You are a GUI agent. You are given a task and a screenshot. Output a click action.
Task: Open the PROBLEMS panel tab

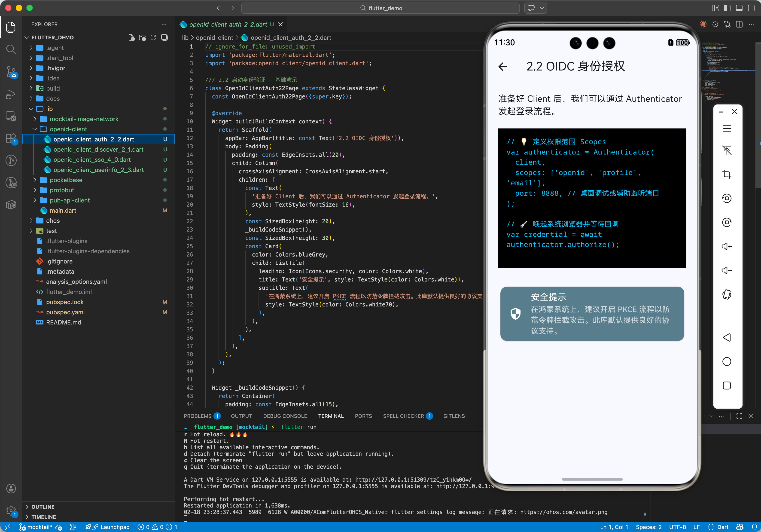click(198, 416)
